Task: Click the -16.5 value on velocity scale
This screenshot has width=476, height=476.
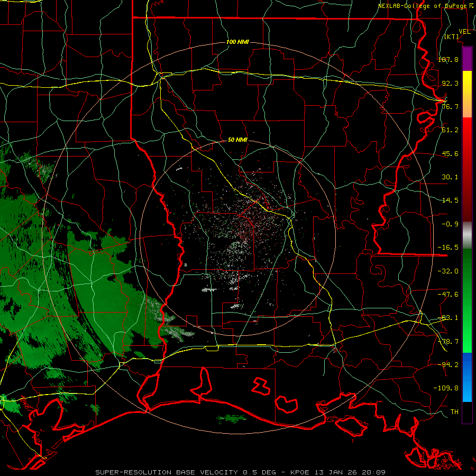Action: pos(448,248)
